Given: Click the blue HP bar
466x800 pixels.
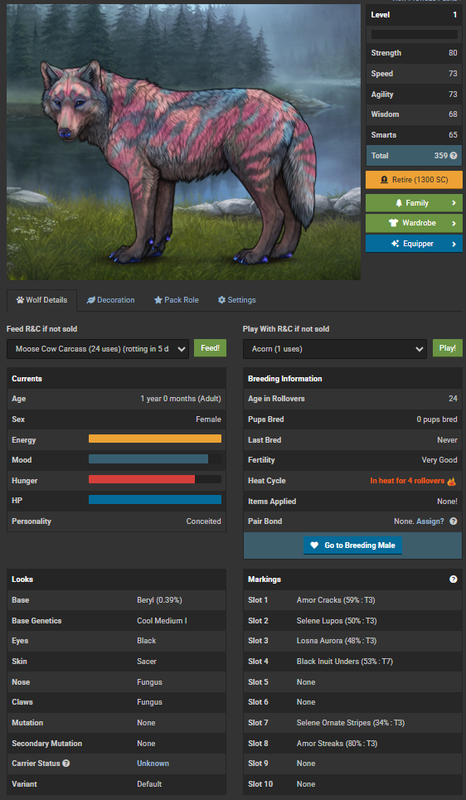Looking at the screenshot, I should click(155, 499).
